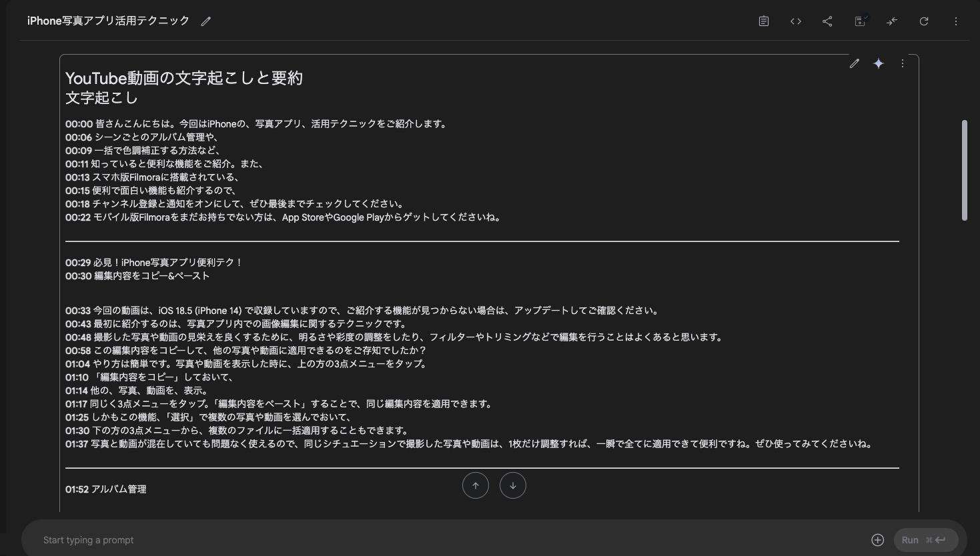Click the 00:18 'チャンネル登録と通知' line
This screenshot has height=556, width=980.
pyautogui.click(x=235, y=204)
